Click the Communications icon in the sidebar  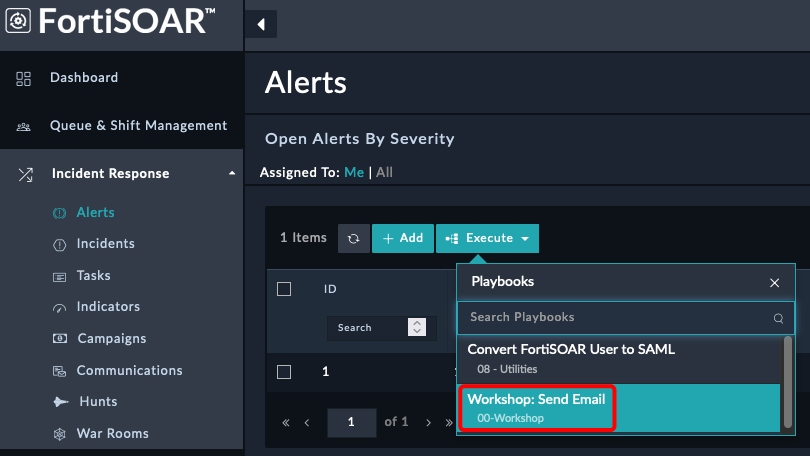59,371
